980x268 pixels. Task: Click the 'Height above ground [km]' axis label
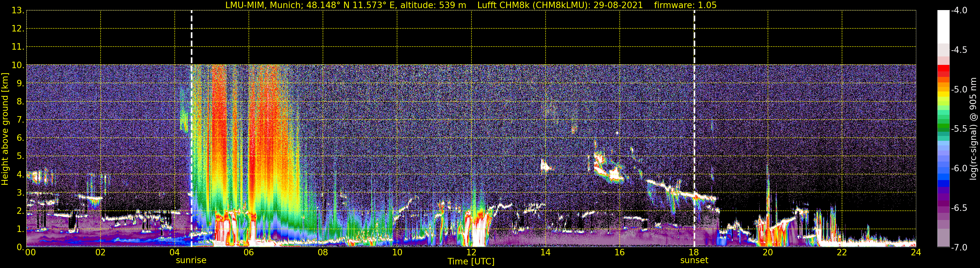click(5, 129)
